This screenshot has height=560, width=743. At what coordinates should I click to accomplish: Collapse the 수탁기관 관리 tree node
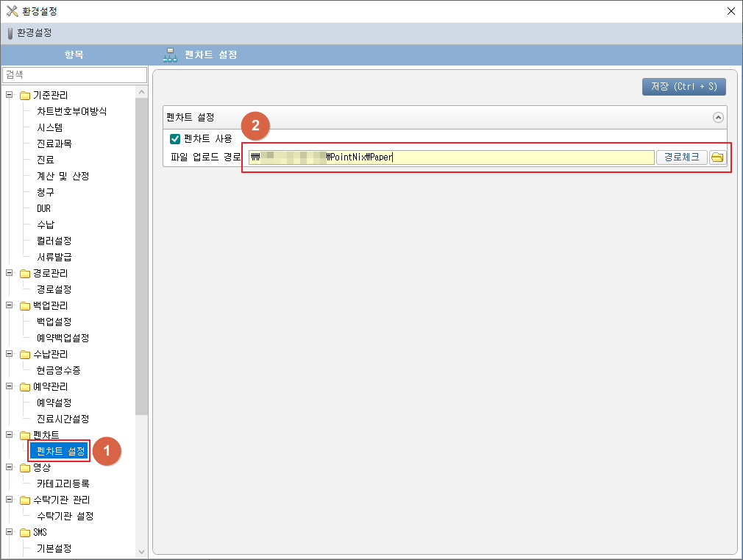tap(10, 500)
